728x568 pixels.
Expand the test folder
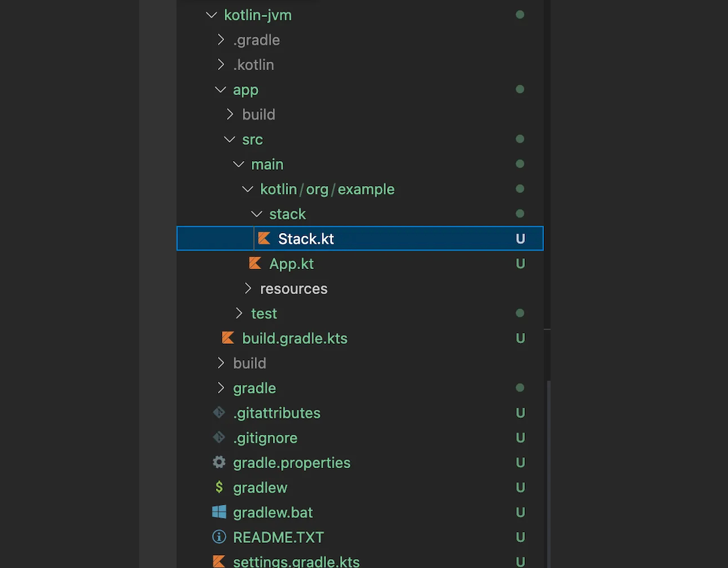(239, 313)
